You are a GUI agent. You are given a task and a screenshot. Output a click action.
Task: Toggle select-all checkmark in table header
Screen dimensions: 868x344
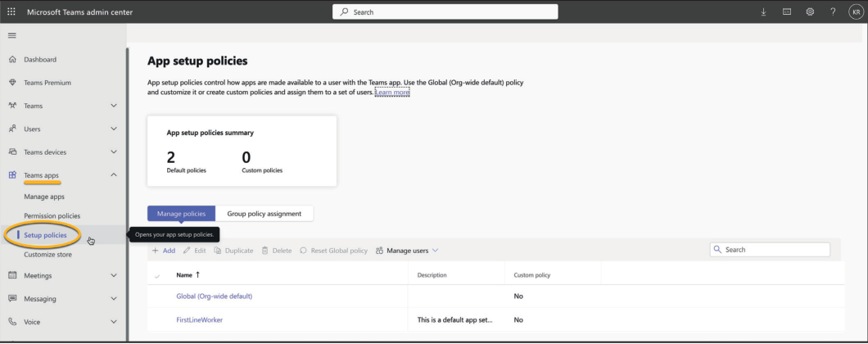157,275
